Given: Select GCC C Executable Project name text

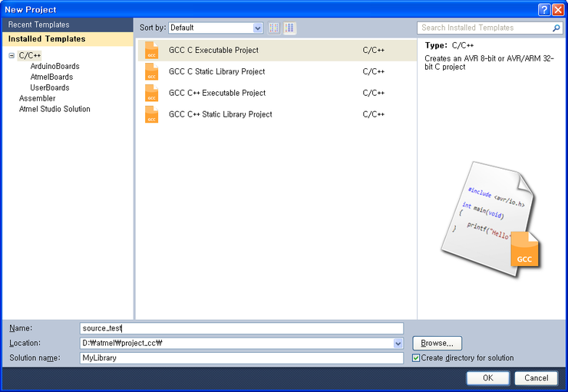Looking at the screenshot, I should (213, 51).
